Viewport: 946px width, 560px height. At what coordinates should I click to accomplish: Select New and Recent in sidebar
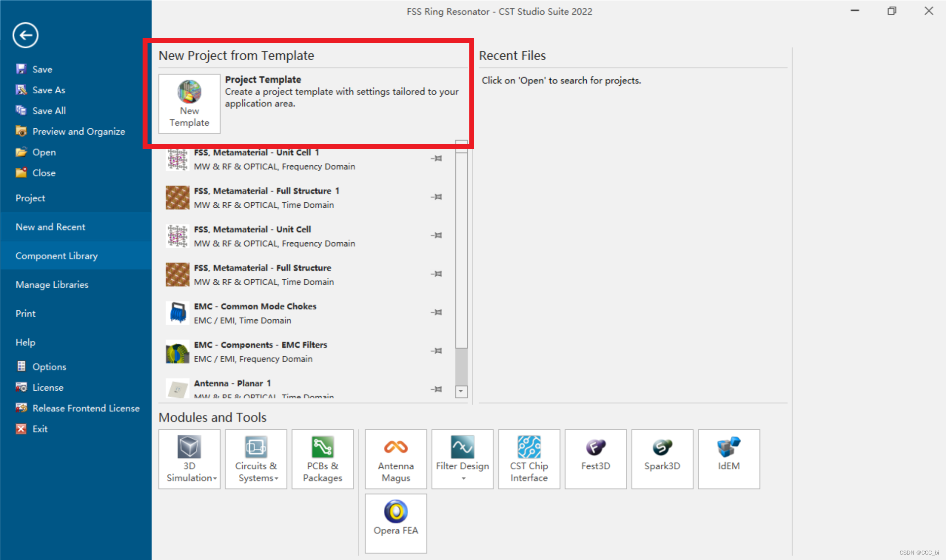(x=76, y=227)
